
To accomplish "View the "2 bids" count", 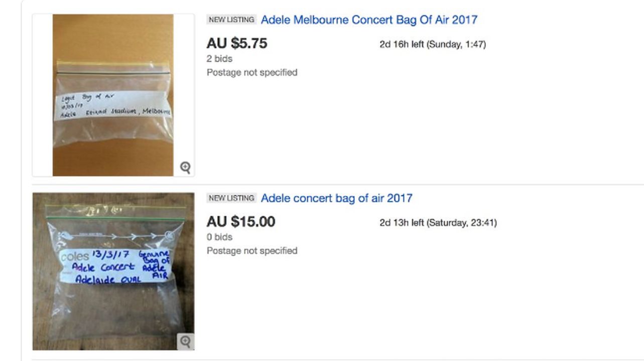I will [219, 59].
